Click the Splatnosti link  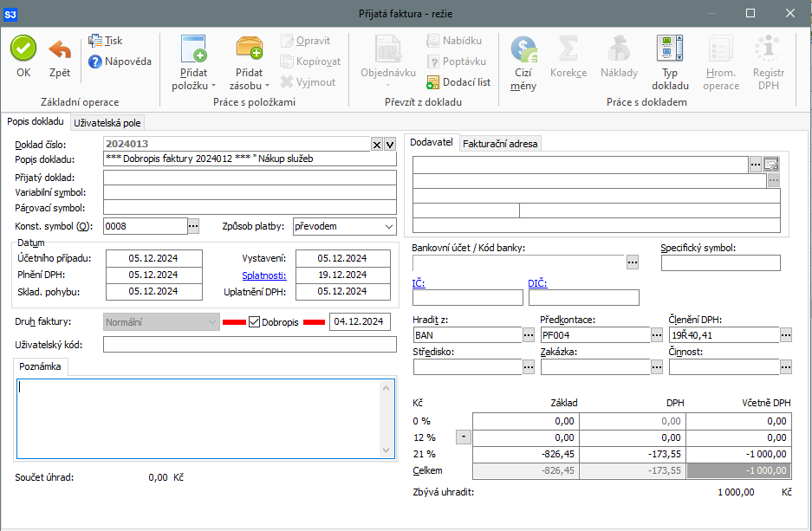(264, 275)
